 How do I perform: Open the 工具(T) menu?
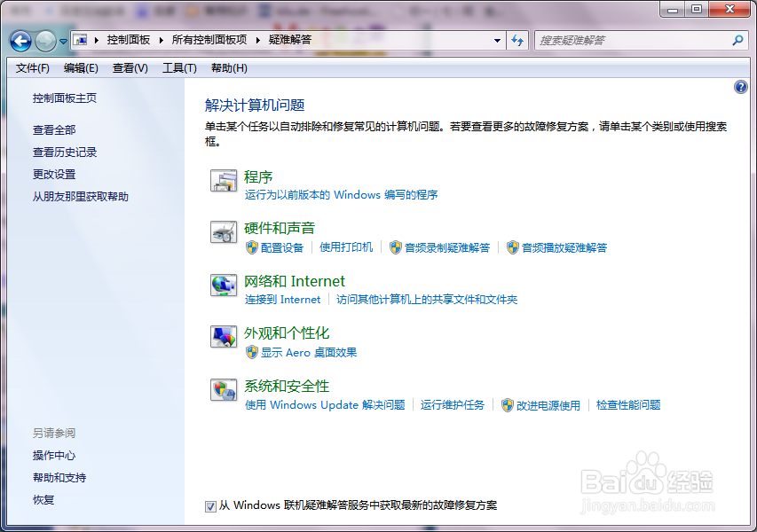(179, 68)
